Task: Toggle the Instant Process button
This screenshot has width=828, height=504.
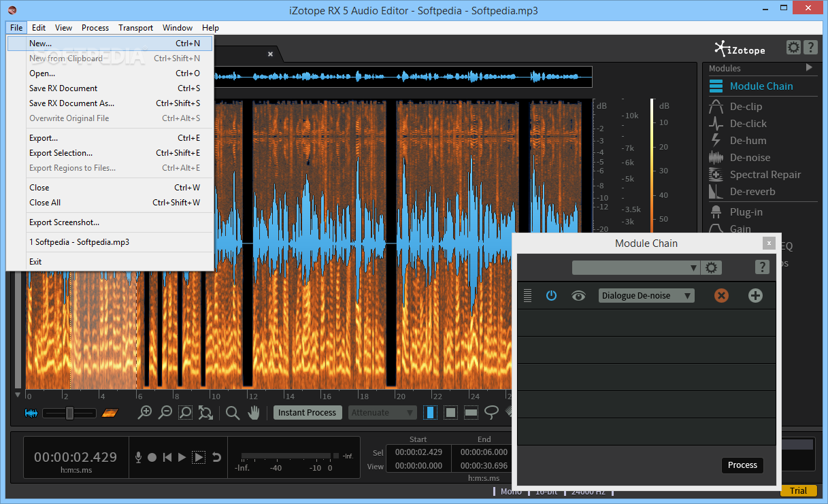Action: (x=307, y=412)
